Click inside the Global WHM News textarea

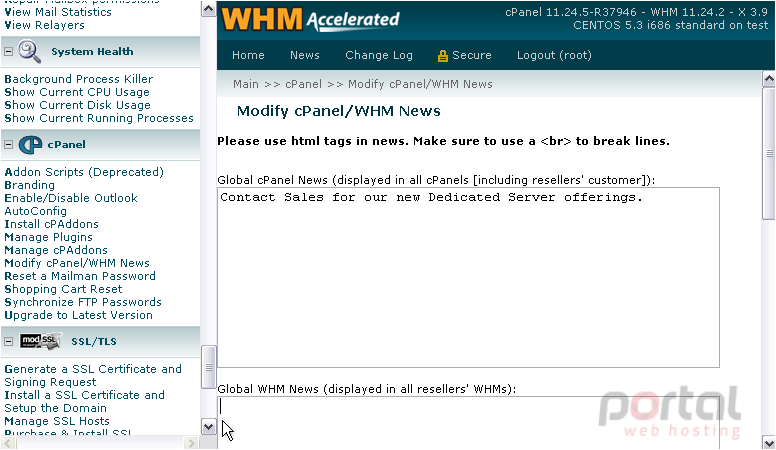pos(468,422)
